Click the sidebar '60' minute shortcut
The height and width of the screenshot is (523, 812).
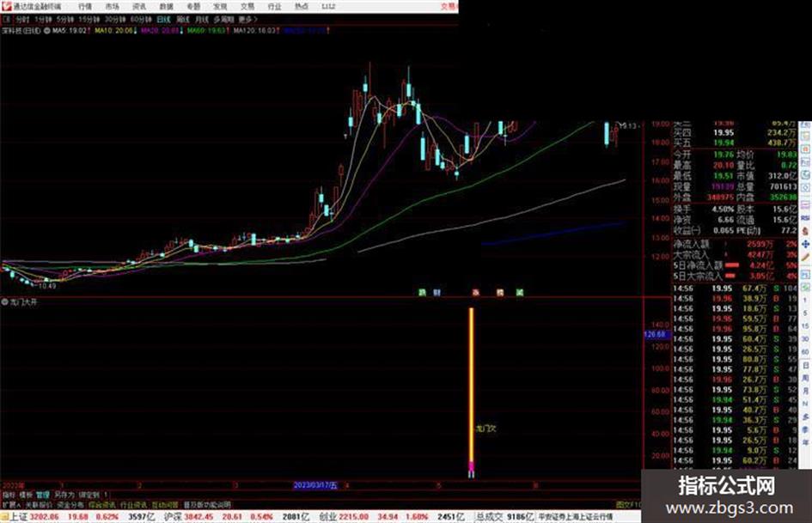click(x=805, y=351)
